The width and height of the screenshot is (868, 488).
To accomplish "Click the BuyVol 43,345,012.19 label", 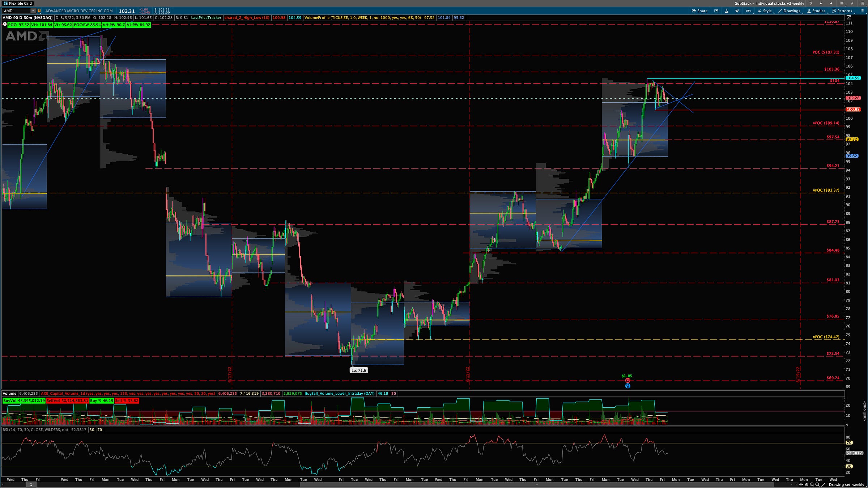I will tap(24, 401).
